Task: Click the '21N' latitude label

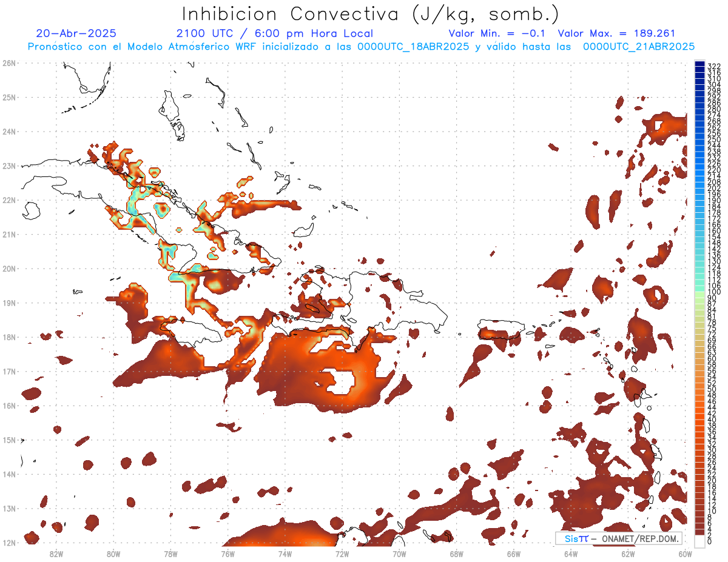Action: click(x=8, y=234)
